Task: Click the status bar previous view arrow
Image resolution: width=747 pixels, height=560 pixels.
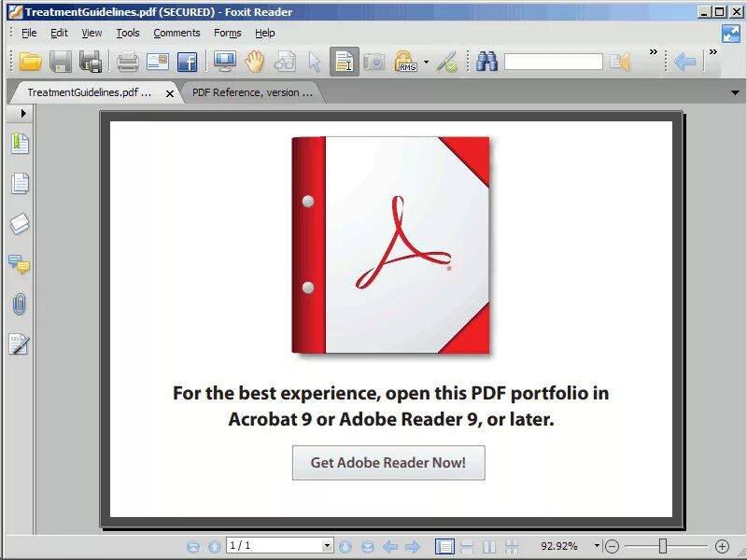Action: 390,546
